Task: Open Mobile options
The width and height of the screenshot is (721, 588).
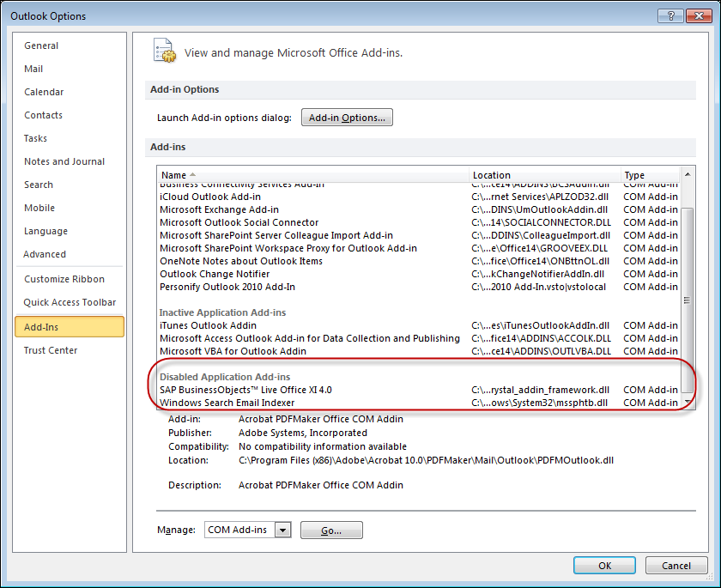Action: click(39, 208)
